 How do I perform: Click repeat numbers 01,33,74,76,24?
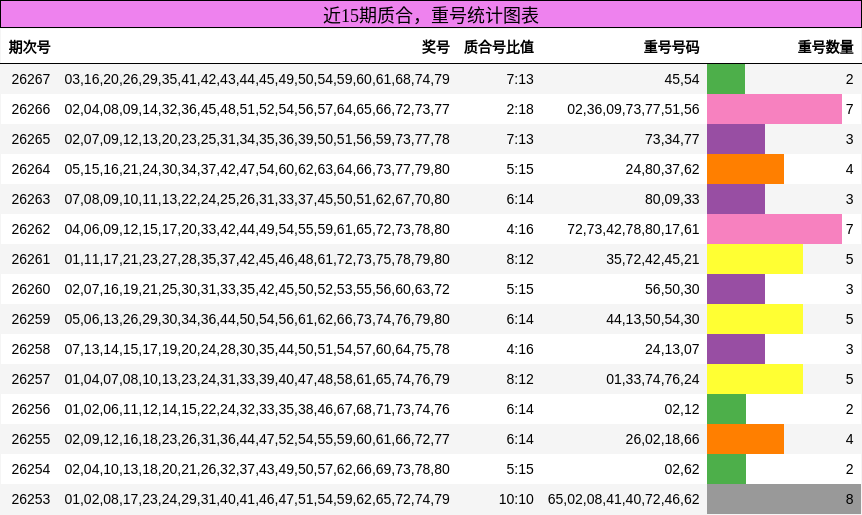(x=653, y=379)
